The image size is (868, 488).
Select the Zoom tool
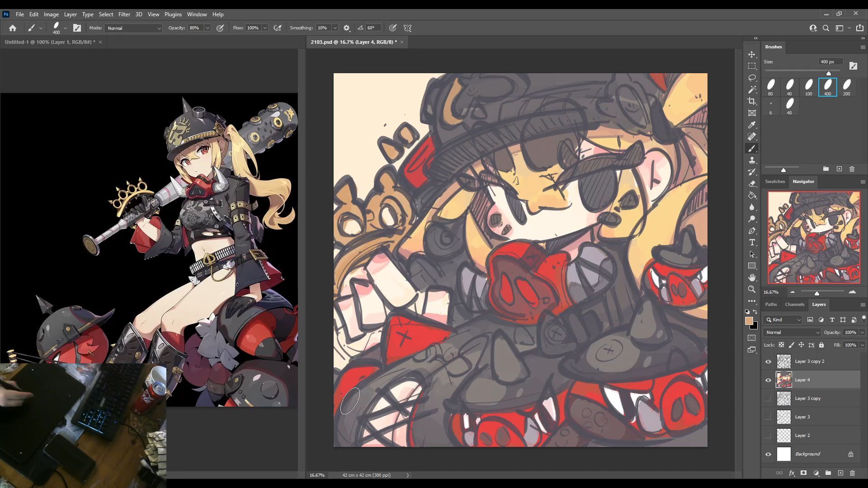click(752, 289)
